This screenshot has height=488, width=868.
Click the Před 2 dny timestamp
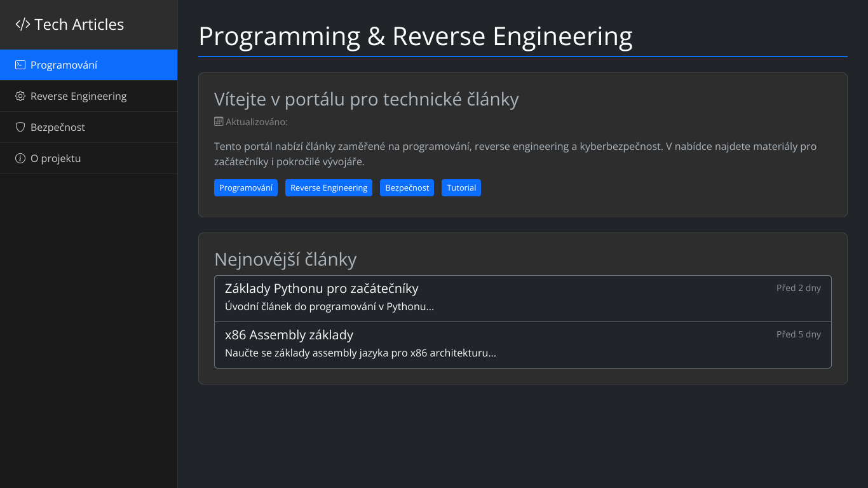(x=799, y=287)
